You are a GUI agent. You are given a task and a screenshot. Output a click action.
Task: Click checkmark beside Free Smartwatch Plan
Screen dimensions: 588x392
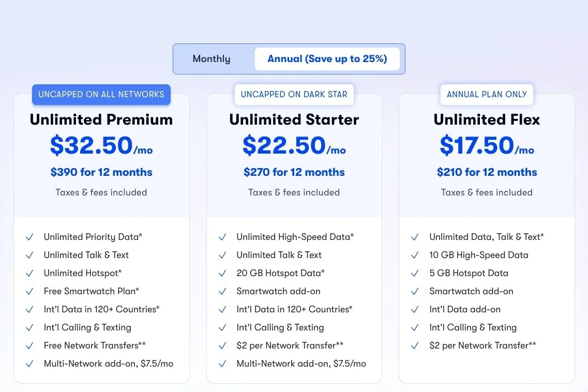pos(29,292)
